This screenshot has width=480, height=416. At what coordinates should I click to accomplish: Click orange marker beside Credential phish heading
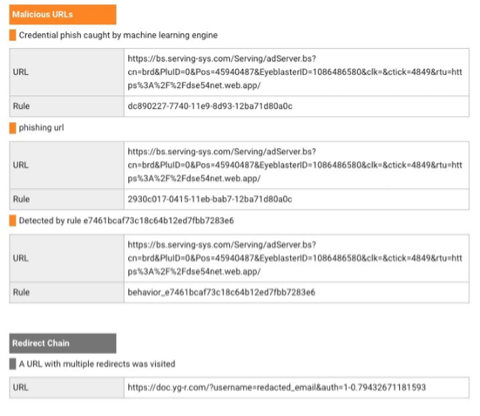point(13,35)
